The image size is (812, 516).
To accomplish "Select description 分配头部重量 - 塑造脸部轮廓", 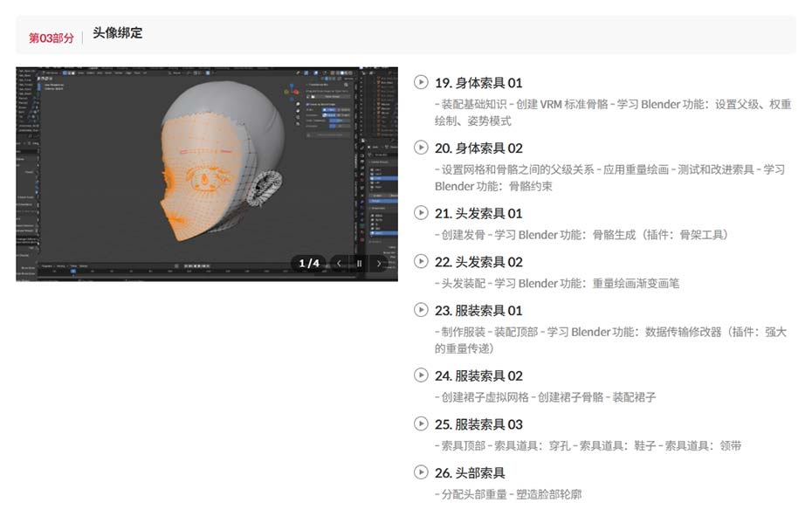I will (x=508, y=495).
